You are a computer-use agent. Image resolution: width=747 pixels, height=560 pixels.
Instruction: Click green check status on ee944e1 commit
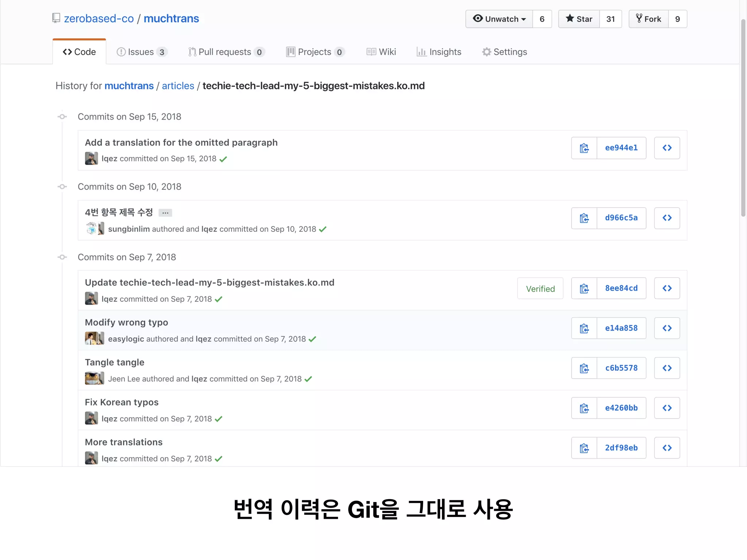[223, 159]
